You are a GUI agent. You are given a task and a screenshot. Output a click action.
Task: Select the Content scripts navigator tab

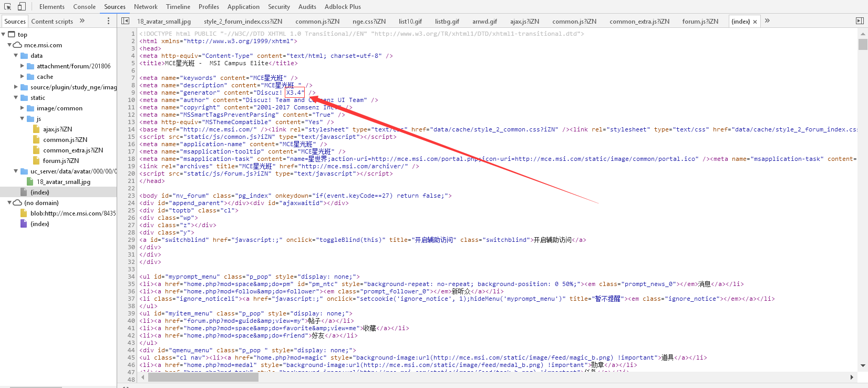tap(52, 21)
